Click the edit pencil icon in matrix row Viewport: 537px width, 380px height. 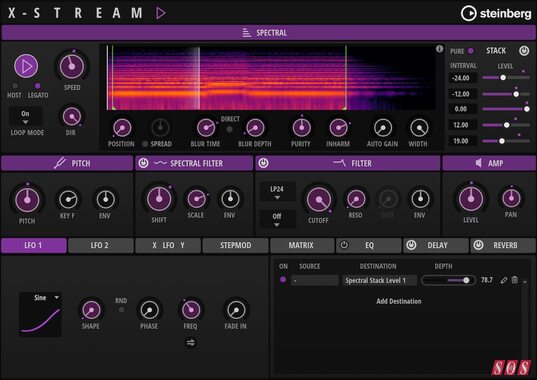point(503,280)
